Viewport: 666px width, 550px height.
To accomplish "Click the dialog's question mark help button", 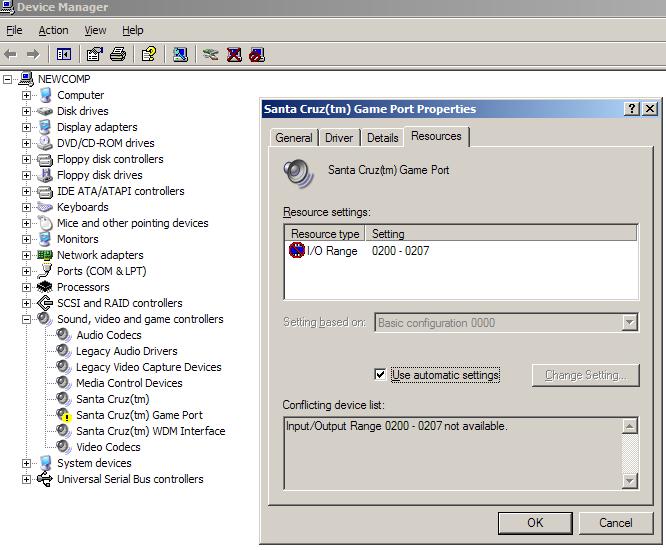I will pyautogui.click(x=632, y=109).
